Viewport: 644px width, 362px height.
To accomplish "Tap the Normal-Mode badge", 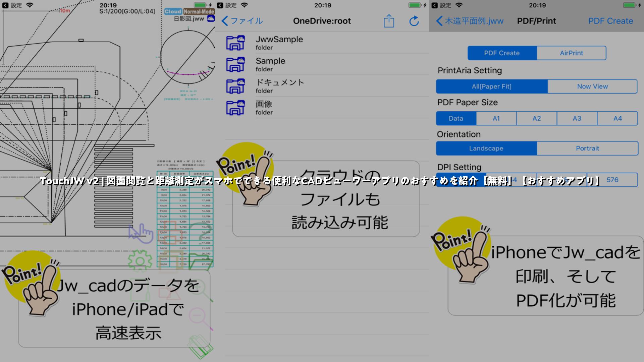I will (x=199, y=11).
